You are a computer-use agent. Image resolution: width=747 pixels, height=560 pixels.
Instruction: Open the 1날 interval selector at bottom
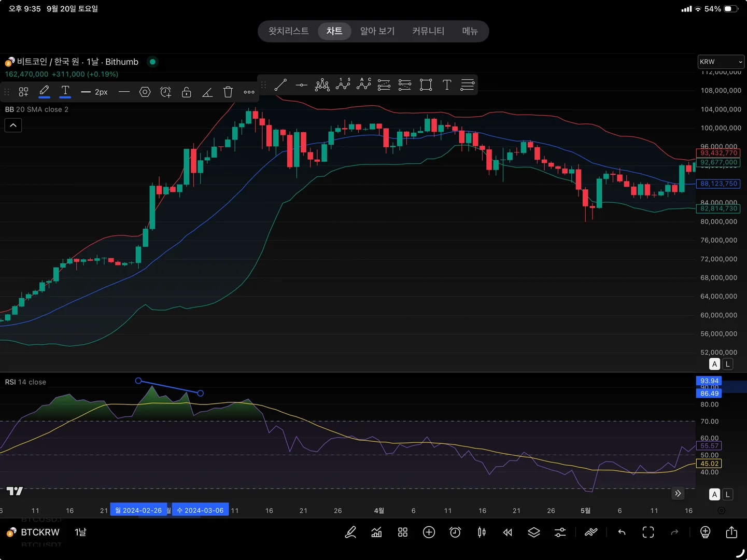point(80,532)
